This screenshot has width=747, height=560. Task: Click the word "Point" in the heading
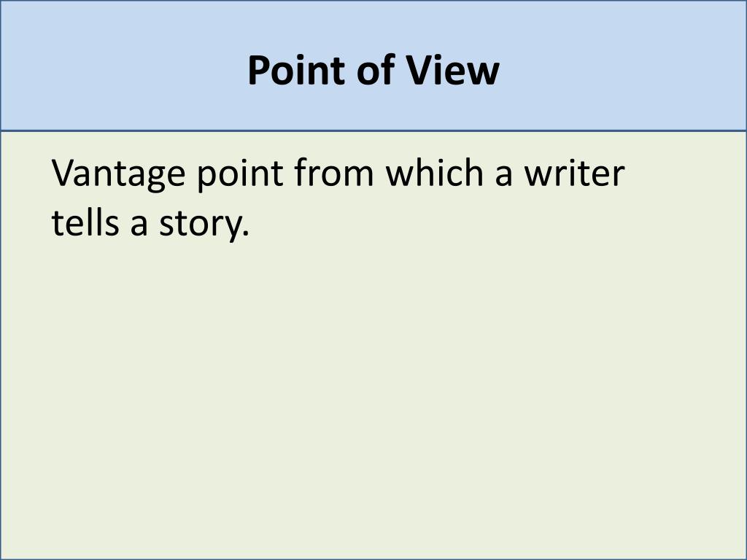tap(296, 71)
